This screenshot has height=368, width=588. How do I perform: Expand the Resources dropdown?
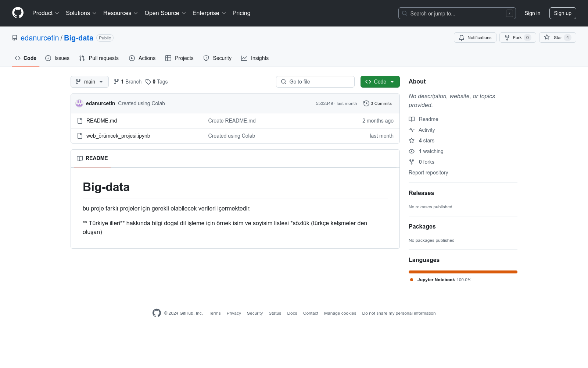(121, 13)
